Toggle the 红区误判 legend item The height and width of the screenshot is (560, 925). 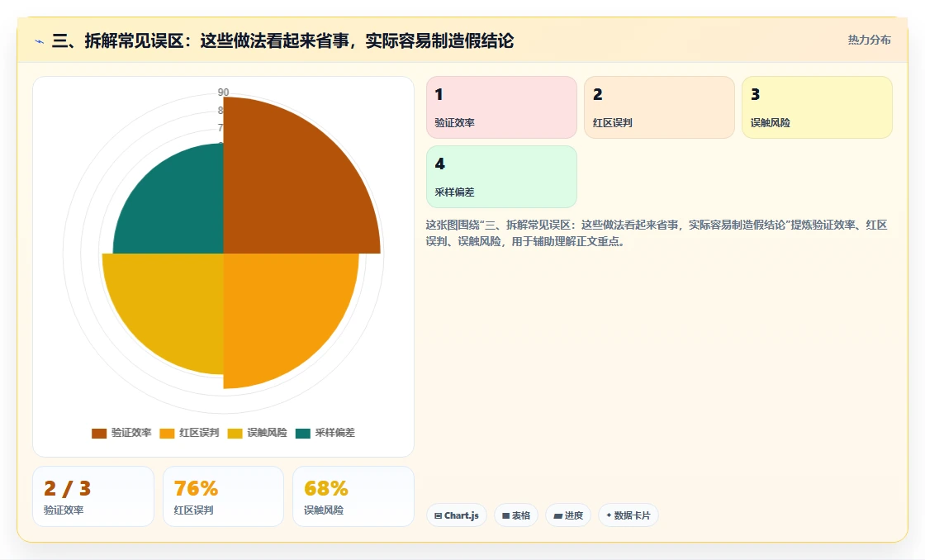click(x=189, y=433)
